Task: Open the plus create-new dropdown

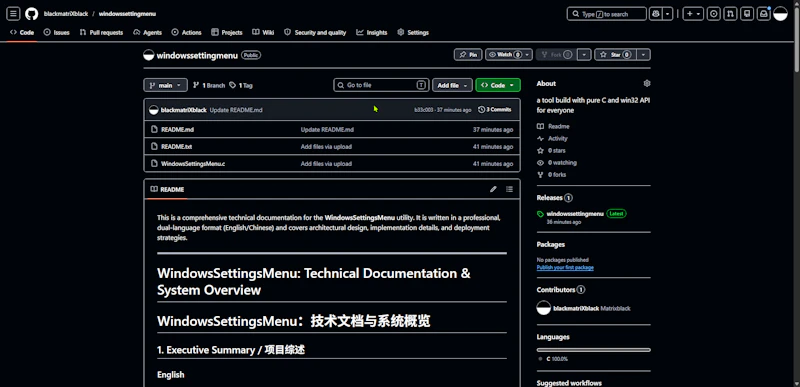Action: click(x=693, y=14)
